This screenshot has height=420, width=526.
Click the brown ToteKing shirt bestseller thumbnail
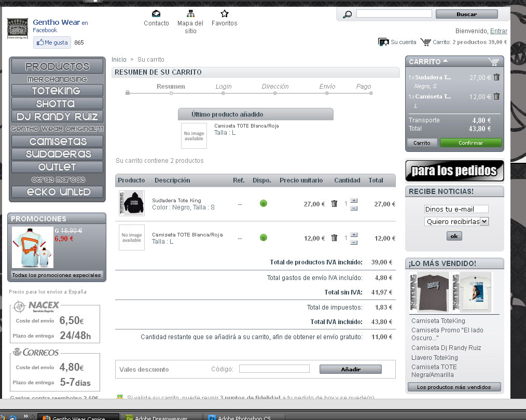click(429, 292)
